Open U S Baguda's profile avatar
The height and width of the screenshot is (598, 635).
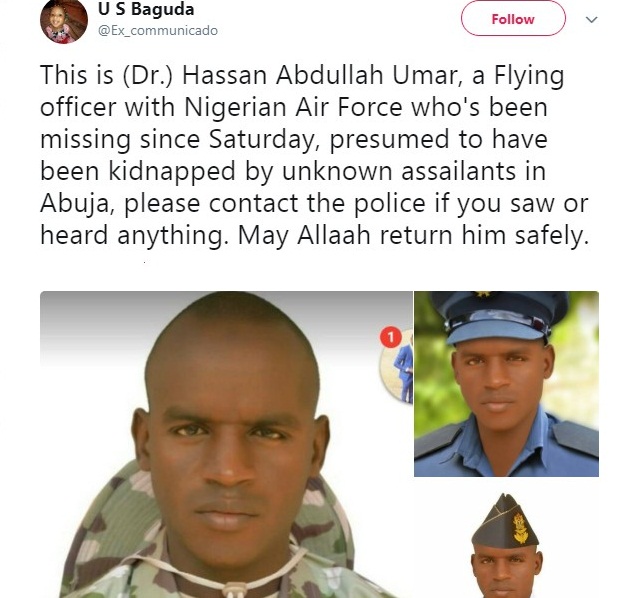point(64,21)
